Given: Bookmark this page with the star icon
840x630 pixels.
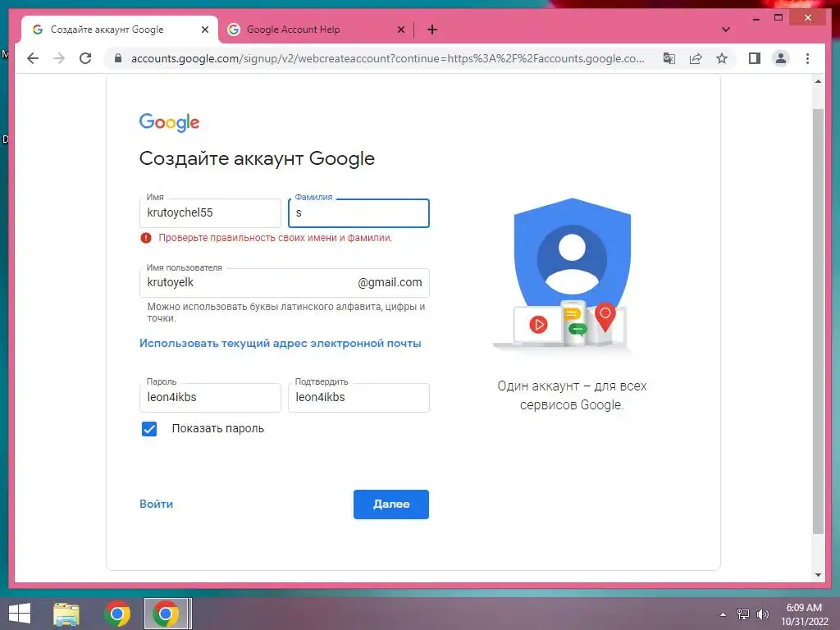Looking at the screenshot, I should point(722,58).
